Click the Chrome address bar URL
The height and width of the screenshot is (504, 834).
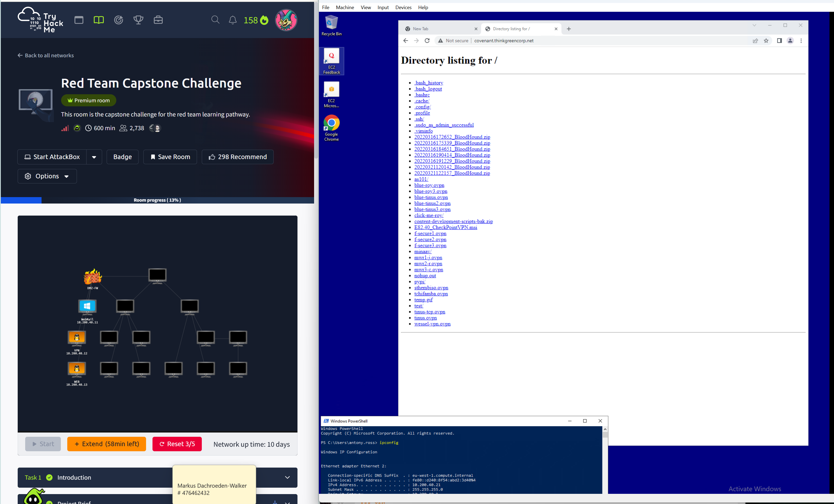click(x=504, y=41)
